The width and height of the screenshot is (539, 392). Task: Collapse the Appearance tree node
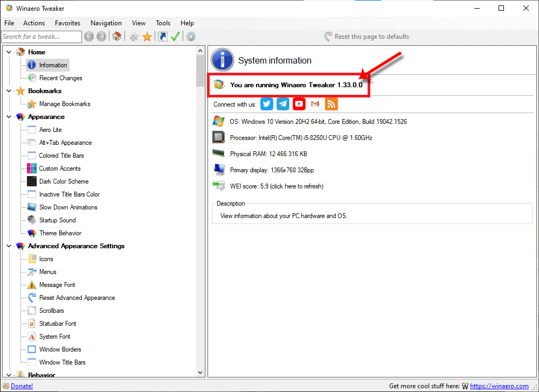[9, 117]
